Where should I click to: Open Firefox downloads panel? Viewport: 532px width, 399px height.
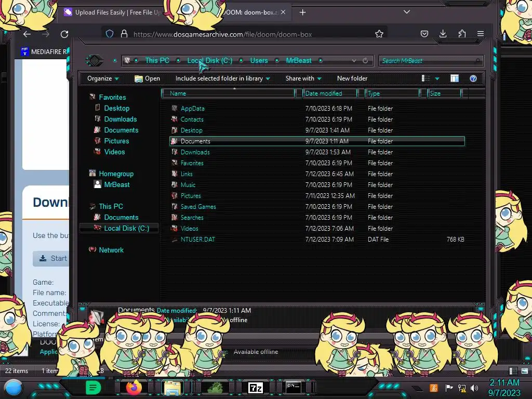tap(443, 34)
